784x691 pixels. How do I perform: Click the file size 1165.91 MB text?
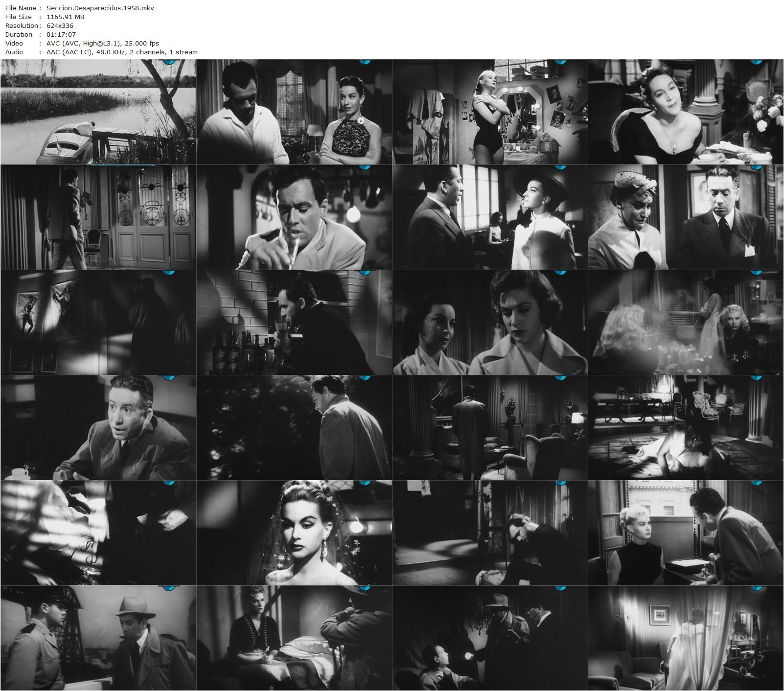[x=65, y=17]
